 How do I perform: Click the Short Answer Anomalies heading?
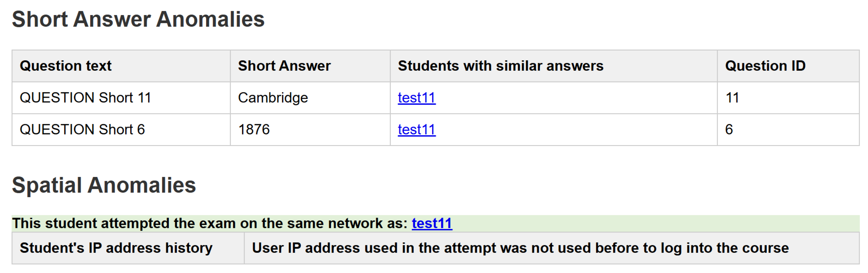click(138, 19)
